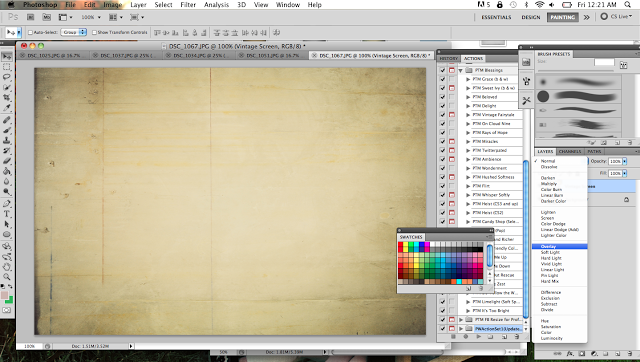Viewport: 640px width, 362px height.
Task: Click the pink foreground color swatch
Action: pyautogui.click(x=4, y=295)
